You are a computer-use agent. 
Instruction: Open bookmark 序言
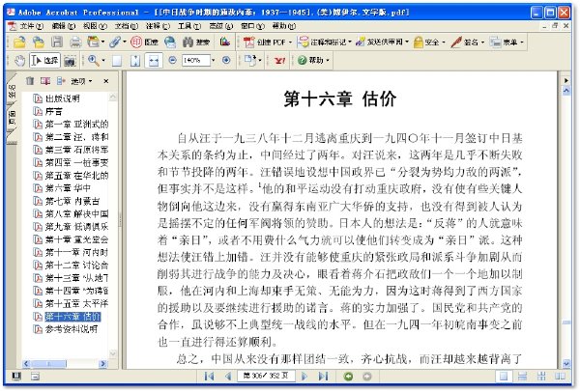pyautogui.click(x=53, y=112)
